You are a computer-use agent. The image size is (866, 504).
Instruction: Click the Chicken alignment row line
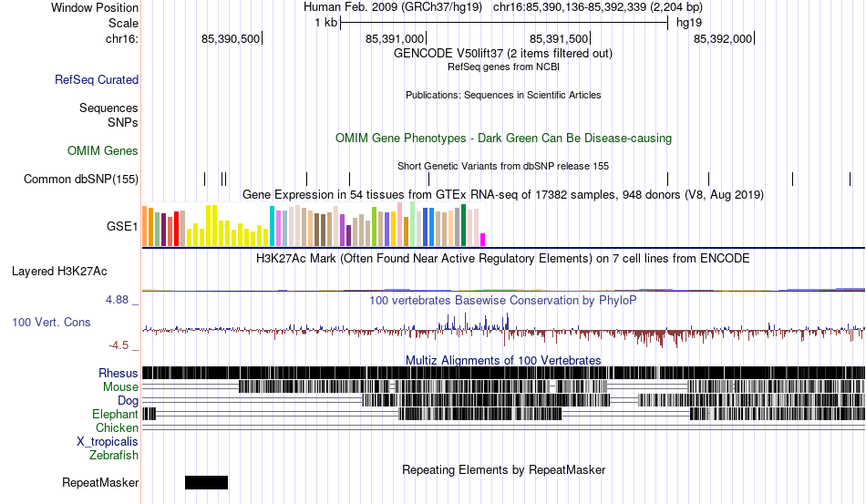click(504, 427)
